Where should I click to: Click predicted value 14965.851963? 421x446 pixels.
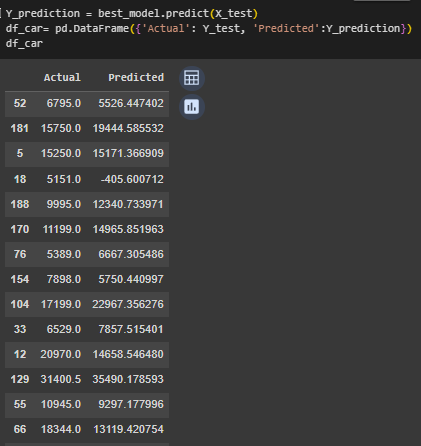coord(128,229)
